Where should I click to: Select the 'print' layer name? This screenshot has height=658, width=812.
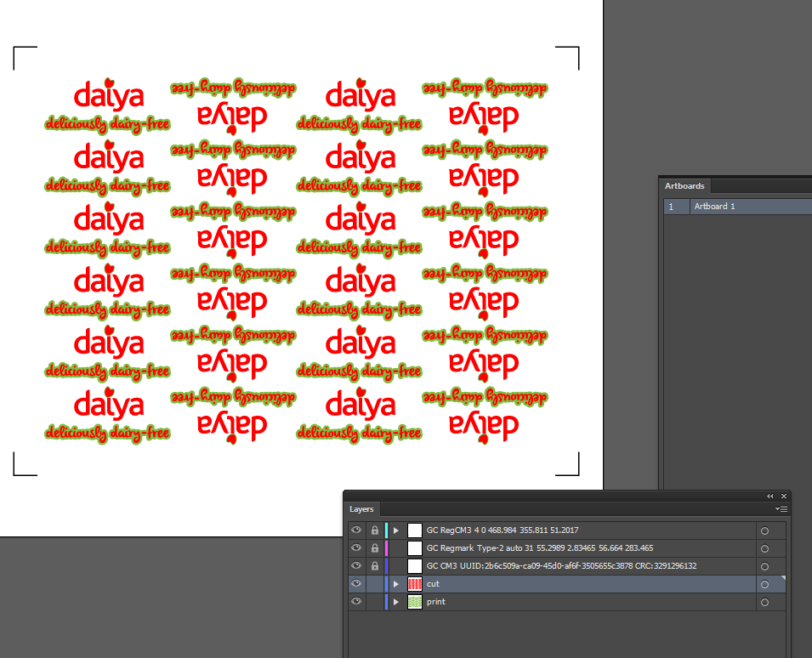436,602
